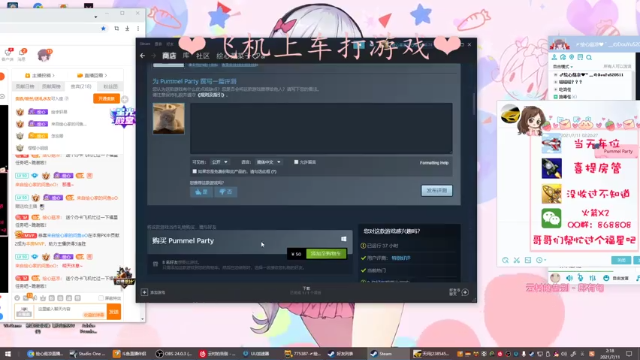
Task: Expand the mode dropdown in voice chat panel
Action: tap(563, 67)
